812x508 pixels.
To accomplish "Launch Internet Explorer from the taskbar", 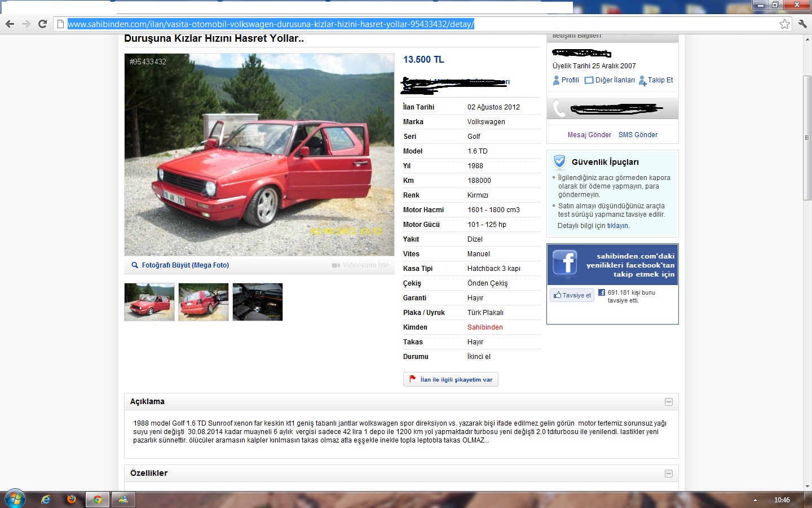I will 46,500.
